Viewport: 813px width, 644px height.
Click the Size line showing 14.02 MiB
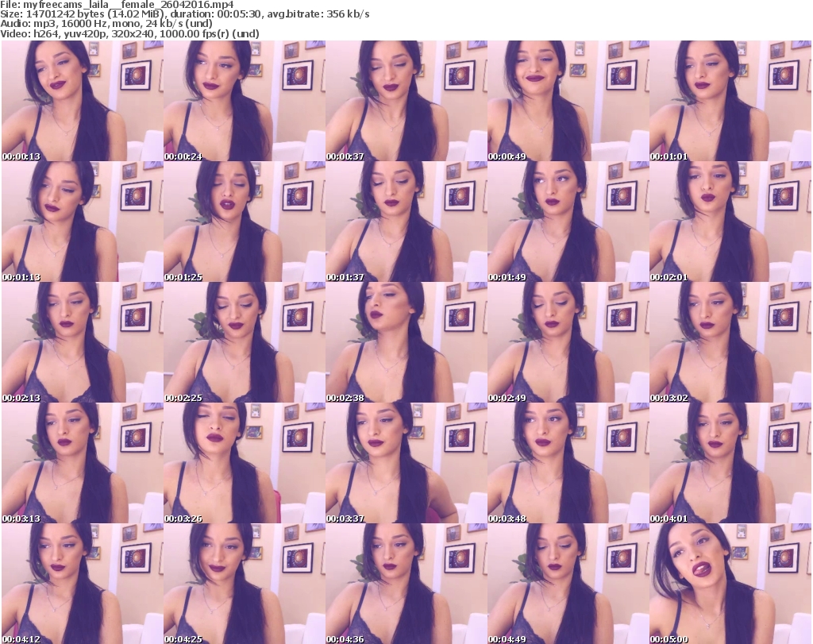click(x=185, y=14)
